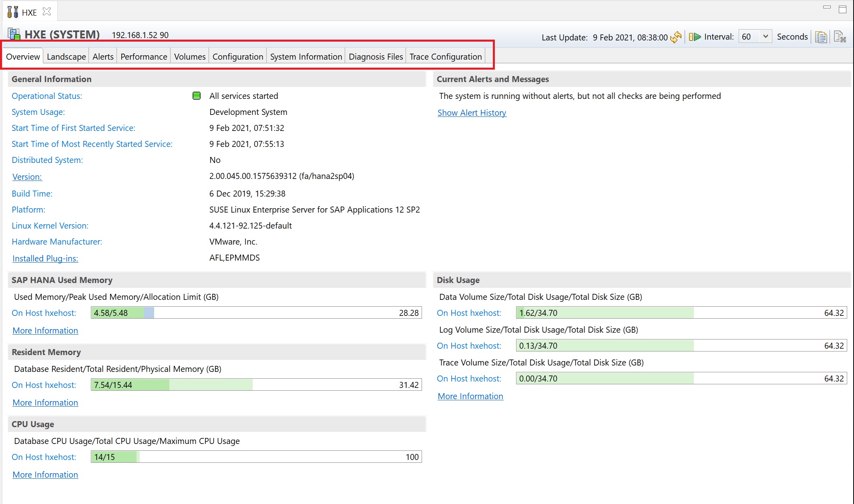
Task: Click More Information under Disk Usage
Action: coord(470,396)
